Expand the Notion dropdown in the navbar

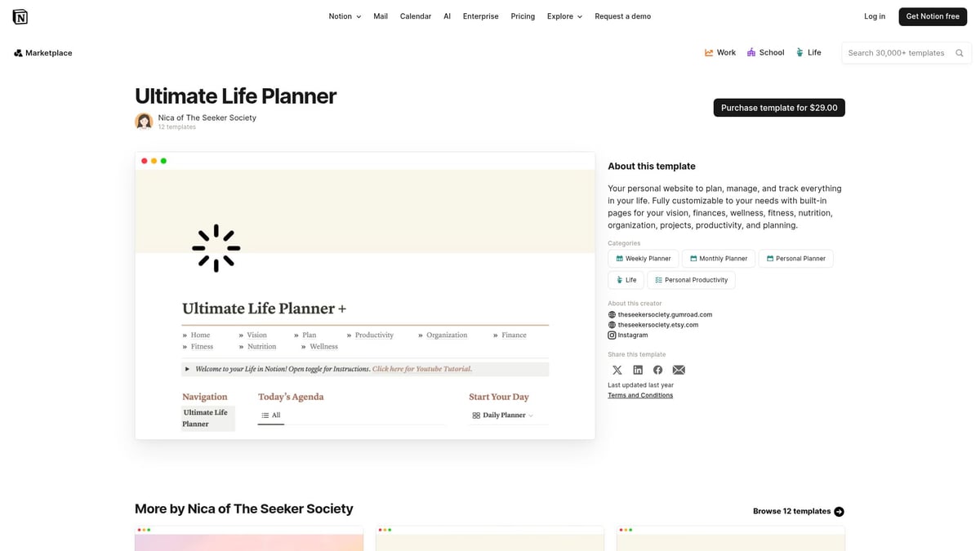pos(344,16)
